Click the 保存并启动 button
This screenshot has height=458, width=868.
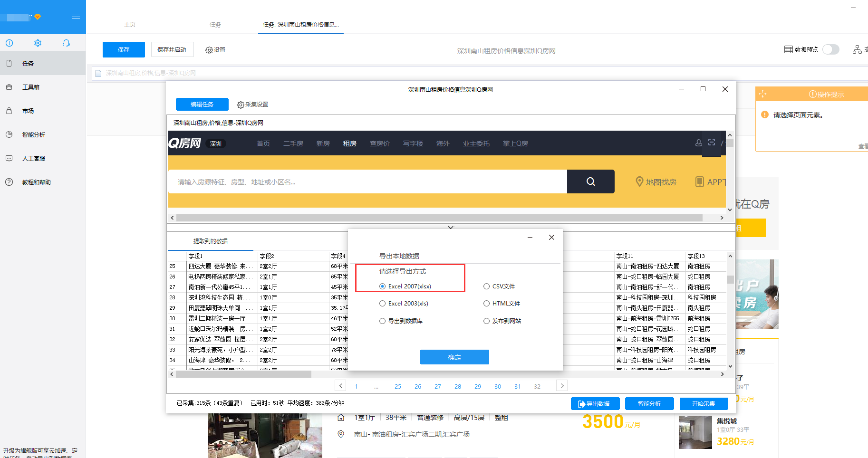click(172, 49)
